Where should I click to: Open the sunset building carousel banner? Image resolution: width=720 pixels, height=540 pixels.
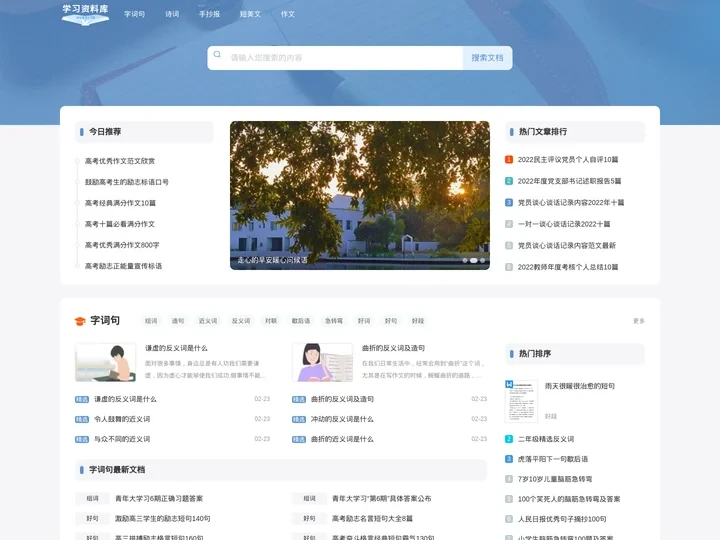pyautogui.click(x=360, y=195)
